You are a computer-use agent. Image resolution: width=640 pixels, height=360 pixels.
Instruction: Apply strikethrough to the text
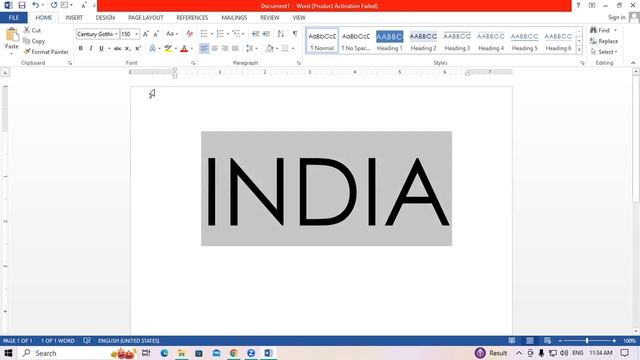(x=118, y=49)
